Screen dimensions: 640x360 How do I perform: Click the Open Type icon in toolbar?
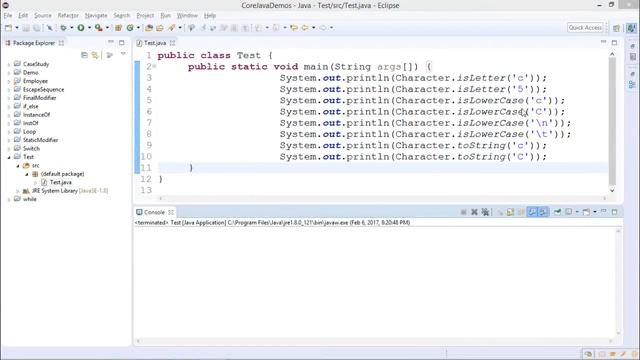click(149, 28)
